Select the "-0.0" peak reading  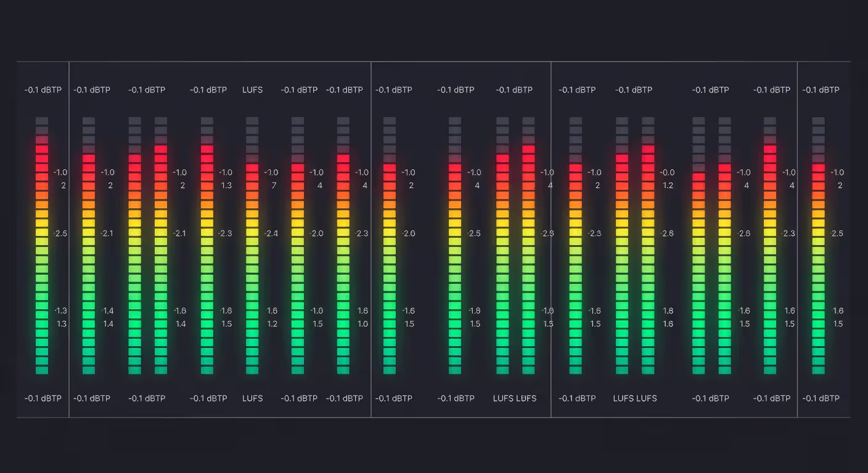pyautogui.click(x=668, y=172)
